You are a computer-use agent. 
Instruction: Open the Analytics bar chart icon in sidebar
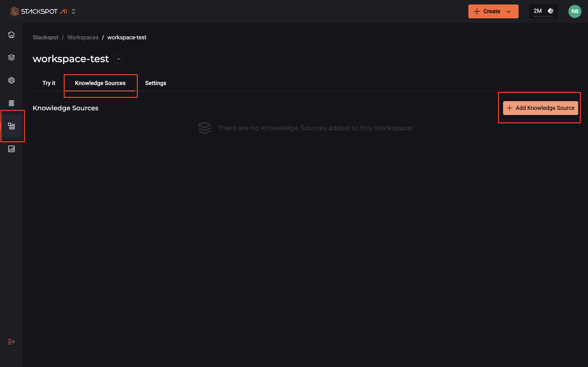pos(11,149)
